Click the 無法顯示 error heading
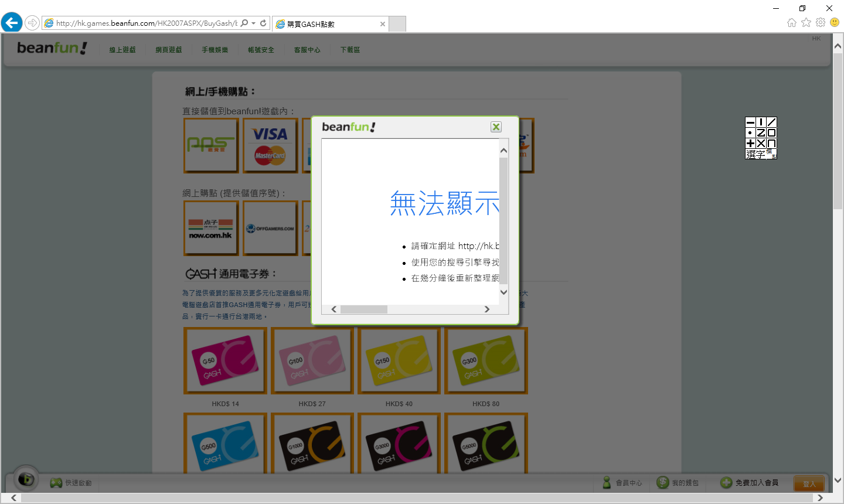Viewport: 844px width, 504px height. pos(444,203)
